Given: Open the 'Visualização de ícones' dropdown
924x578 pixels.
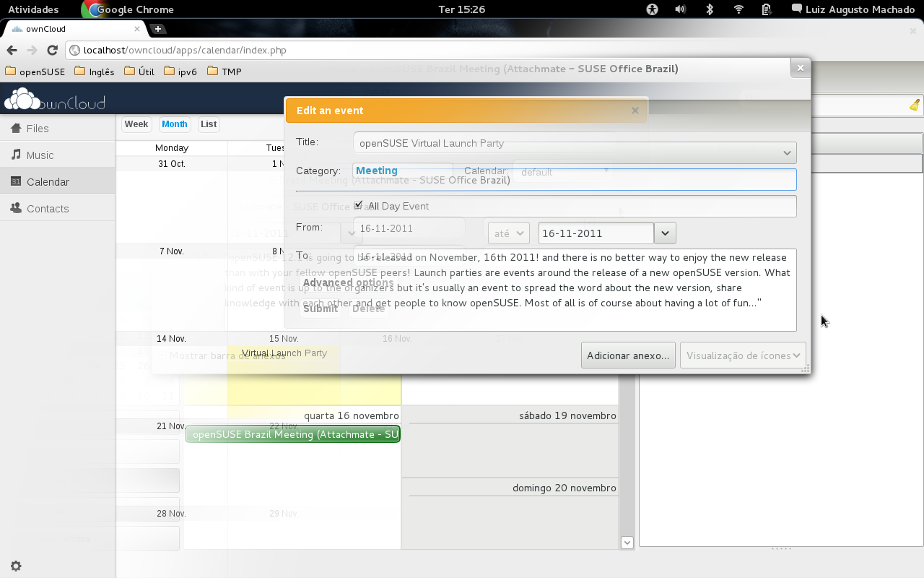Looking at the screenshot, I should click(742, 355).
